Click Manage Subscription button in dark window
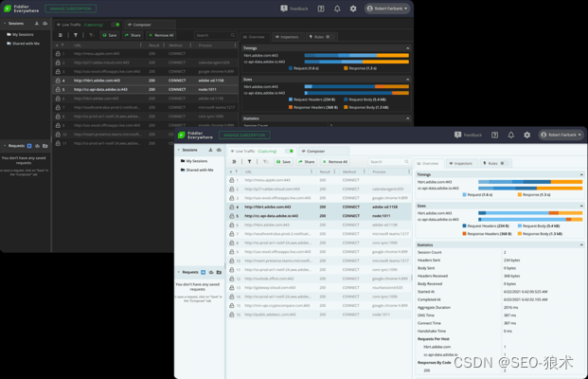Image resolution: width=588 pixels, height=379 pixels. (70, 9)
